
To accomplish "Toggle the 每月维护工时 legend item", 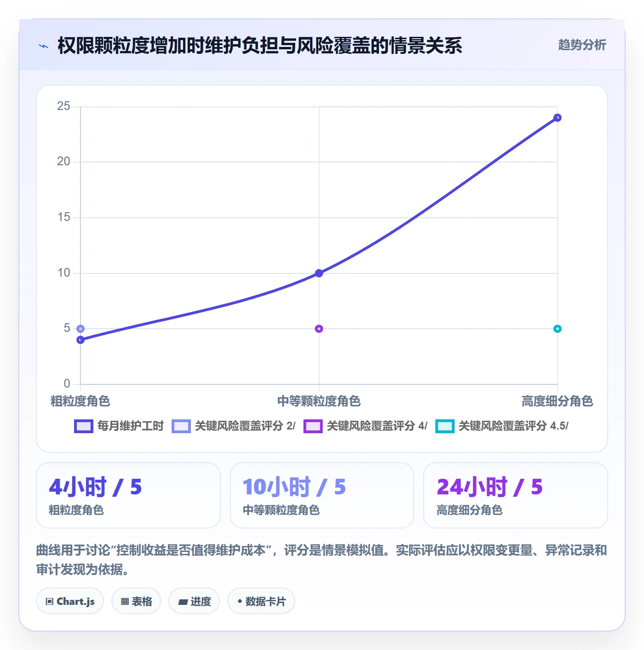I will pyautogui.click(x=119, y=426).
